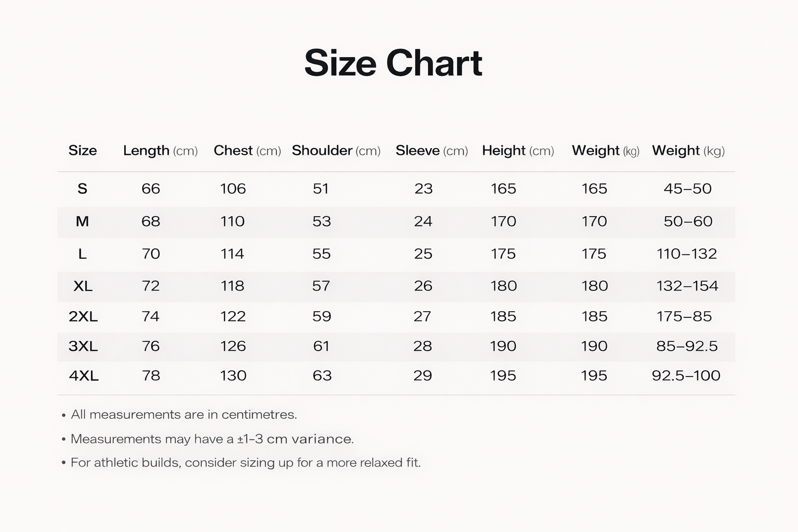Click the Sleeve (cm) column header
798x532 pixels.
[431, 151]
